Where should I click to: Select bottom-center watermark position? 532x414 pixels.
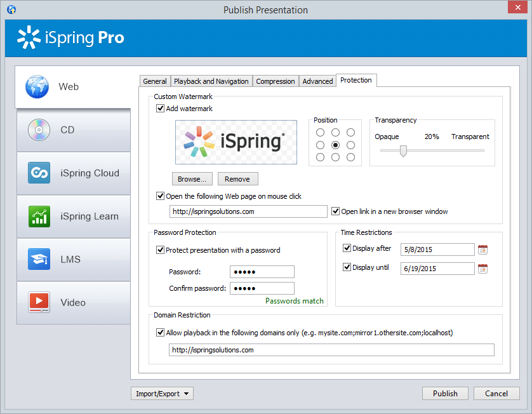pyautogui.click(x=335, y=157)
